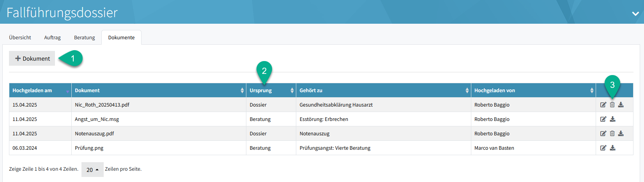
Task: Select the Notenauszug.pdf file name
Action: coord(94,133)
